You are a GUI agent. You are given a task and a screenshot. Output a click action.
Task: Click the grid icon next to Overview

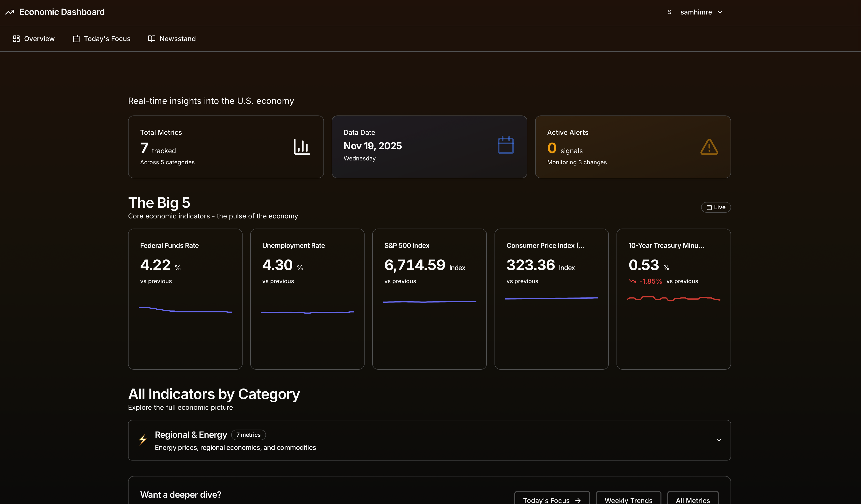point(16,39)
